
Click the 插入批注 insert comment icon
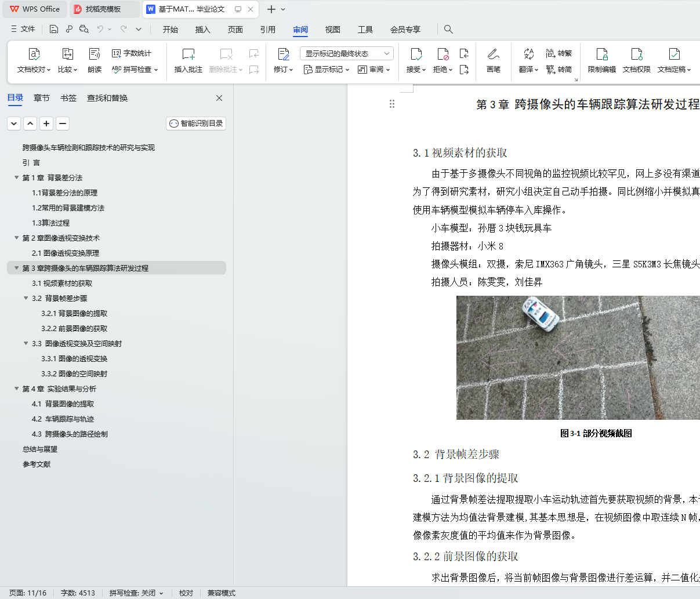(x=188, y=54)
